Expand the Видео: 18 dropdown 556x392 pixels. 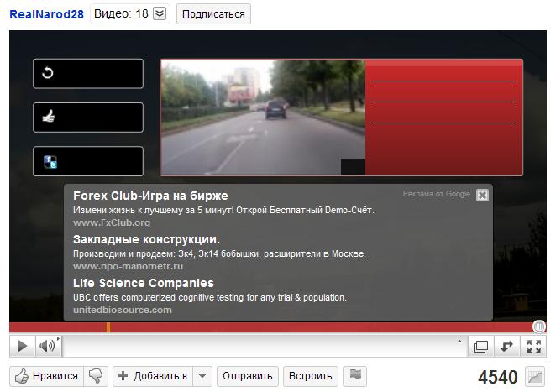click(x=160, y=14)
